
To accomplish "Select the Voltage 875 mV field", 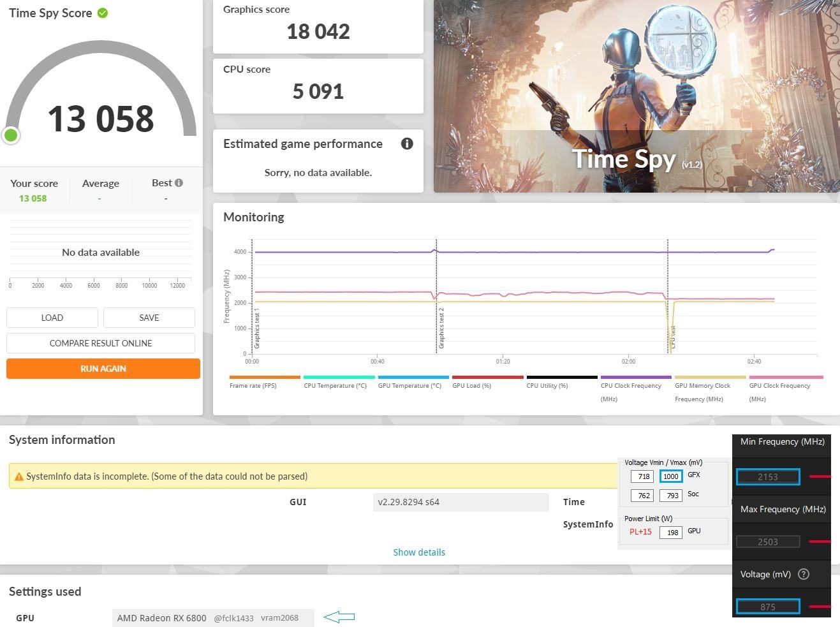I will click(768, 607).
